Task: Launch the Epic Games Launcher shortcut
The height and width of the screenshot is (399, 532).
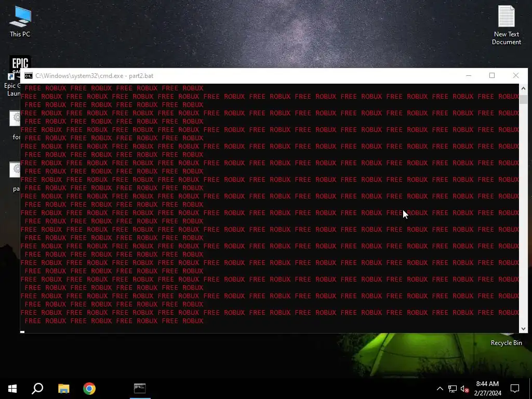Action: pyautogui.click(x=14, y=76)
